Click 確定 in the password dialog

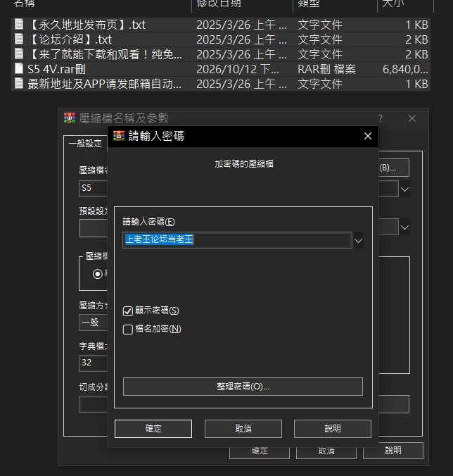(153, 429)
